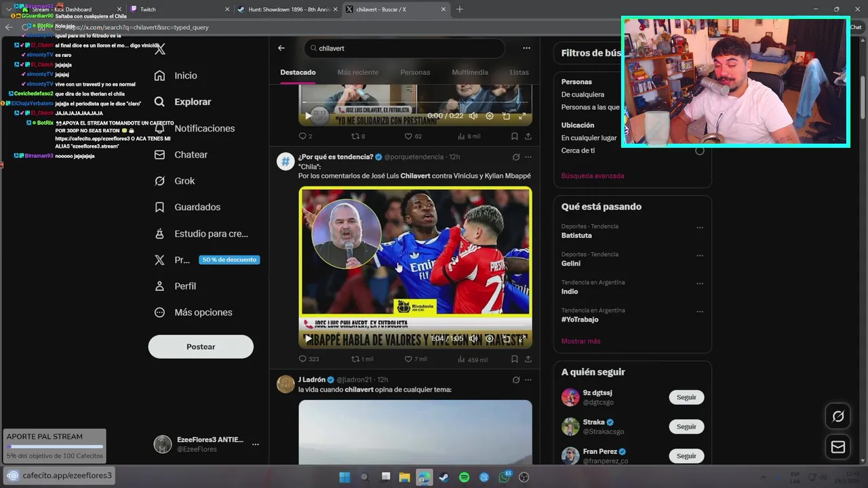Share the porquetendencia post
This screenshot has height=488, width=868.
point(528,359)
